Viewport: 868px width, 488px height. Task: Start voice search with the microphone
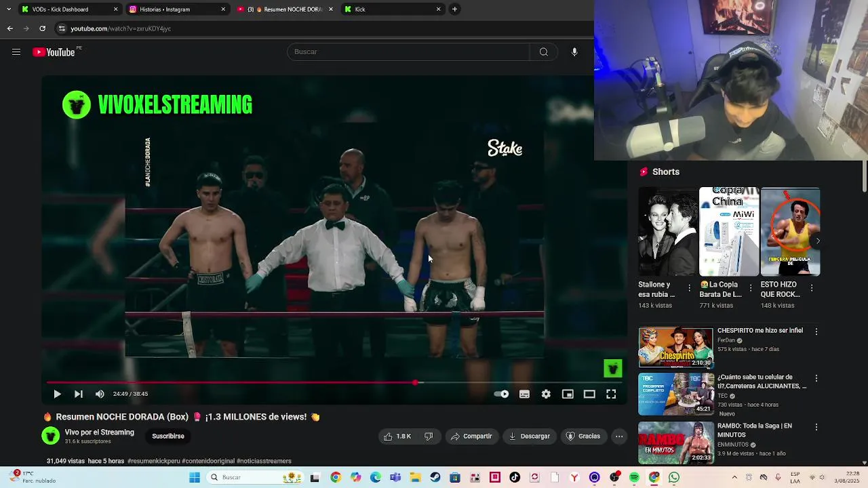(574, 52)
